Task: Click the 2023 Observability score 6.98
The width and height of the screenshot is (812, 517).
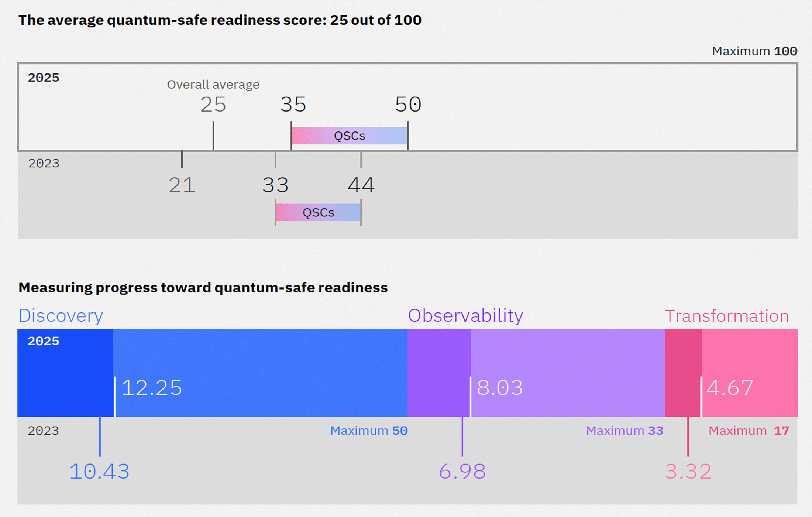Action: pos(462,472)
